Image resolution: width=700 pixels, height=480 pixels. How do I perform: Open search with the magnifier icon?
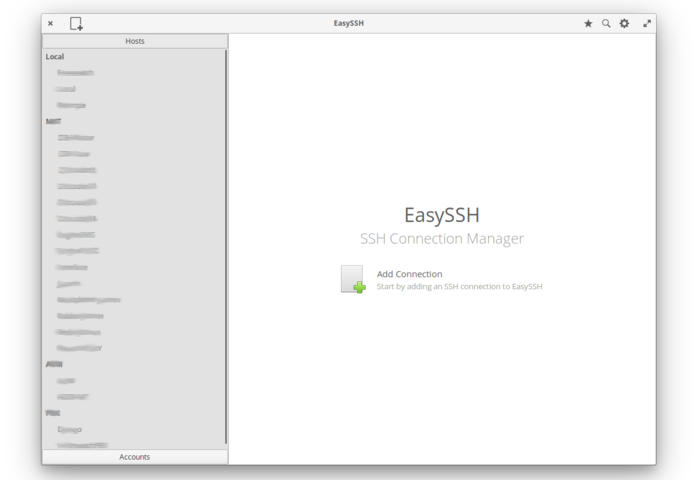tap(606, 24)
